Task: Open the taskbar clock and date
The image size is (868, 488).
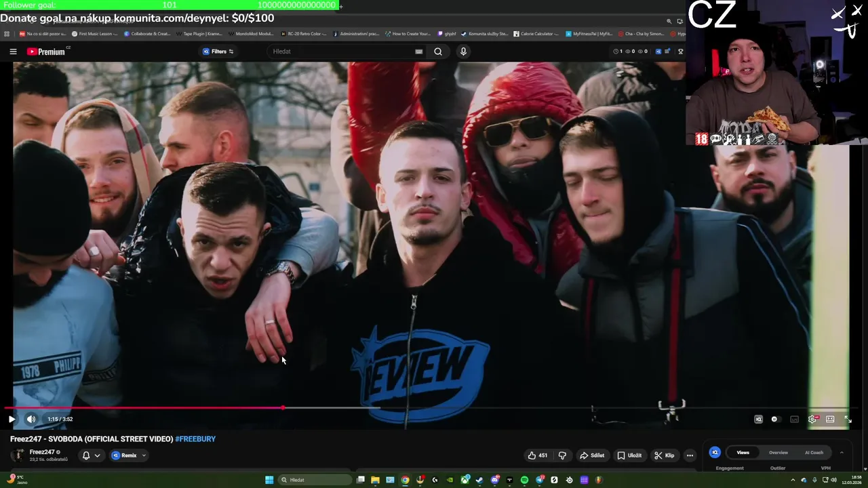Action: pyautogui.click(x=851, y=480)
